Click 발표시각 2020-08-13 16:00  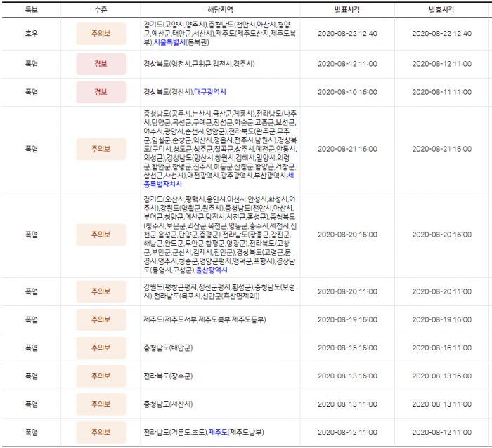point(347,376)
